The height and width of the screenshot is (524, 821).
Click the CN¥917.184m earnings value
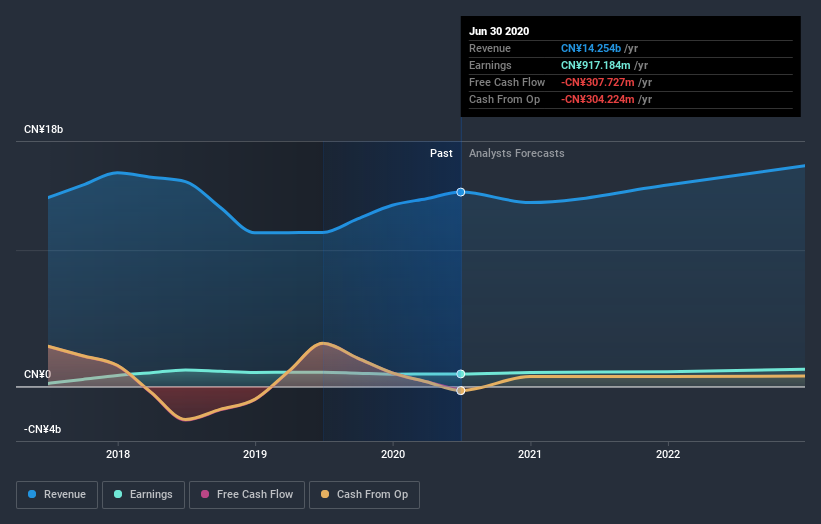point(595,65)
